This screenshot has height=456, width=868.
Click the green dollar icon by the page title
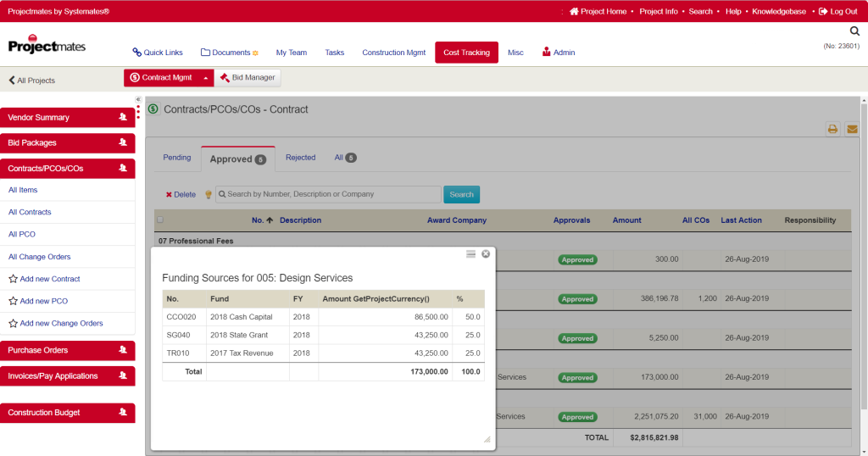[153, 109]
